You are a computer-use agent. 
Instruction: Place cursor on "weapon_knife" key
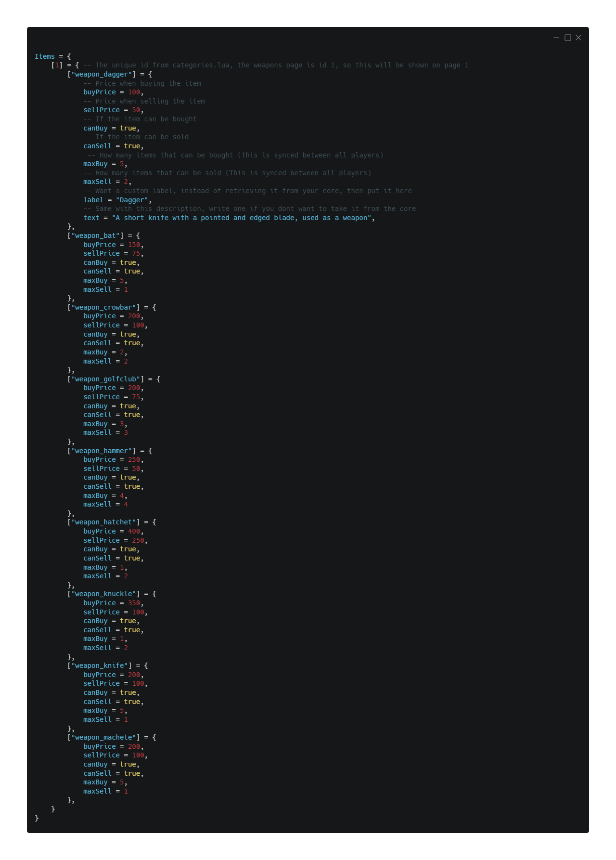(x=100, y=665)
